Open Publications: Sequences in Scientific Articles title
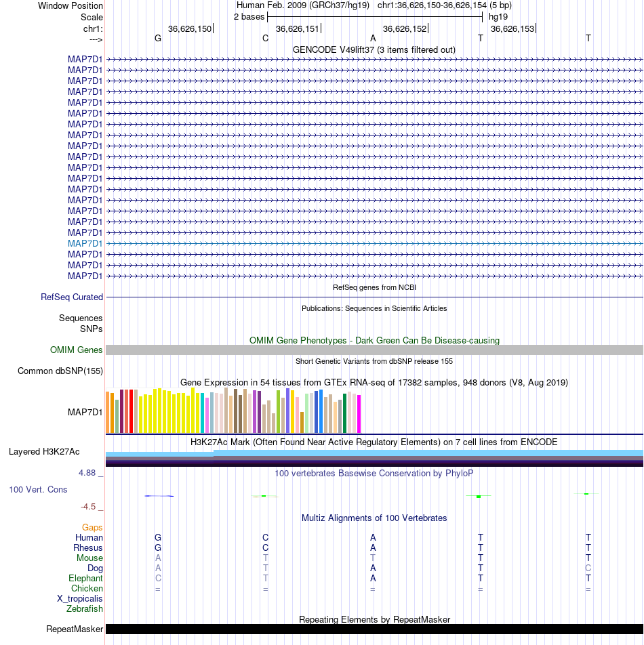The height and width of the screenshot is (645, 644). [x=374, y=308]
